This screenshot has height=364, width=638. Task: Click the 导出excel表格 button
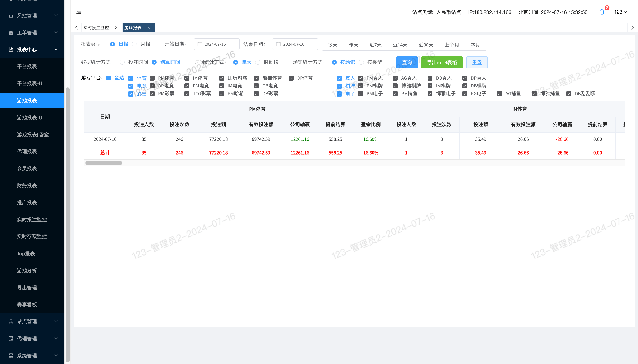(x=442, y=62)
